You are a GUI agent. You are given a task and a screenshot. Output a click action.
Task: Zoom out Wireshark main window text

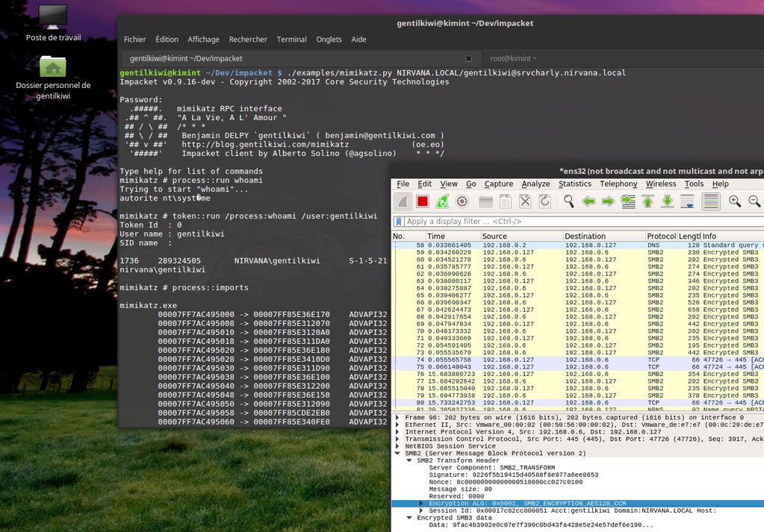click(754, 201)
